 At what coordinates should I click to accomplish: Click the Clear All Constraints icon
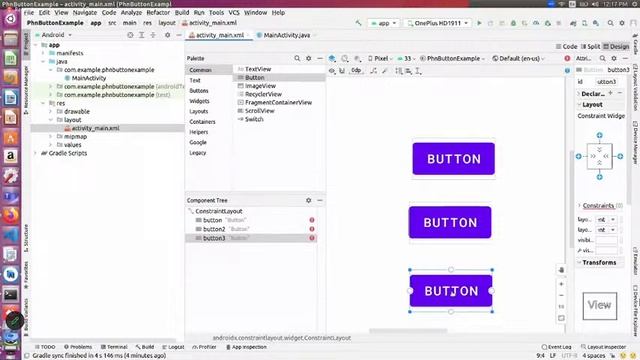[x=373, y=71]
